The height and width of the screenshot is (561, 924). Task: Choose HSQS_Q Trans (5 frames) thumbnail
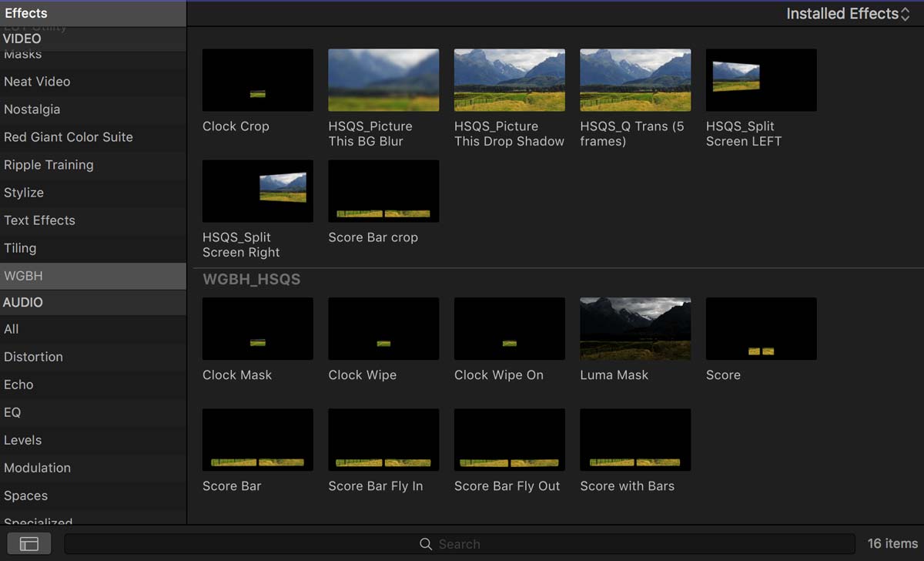pos(635,80)
